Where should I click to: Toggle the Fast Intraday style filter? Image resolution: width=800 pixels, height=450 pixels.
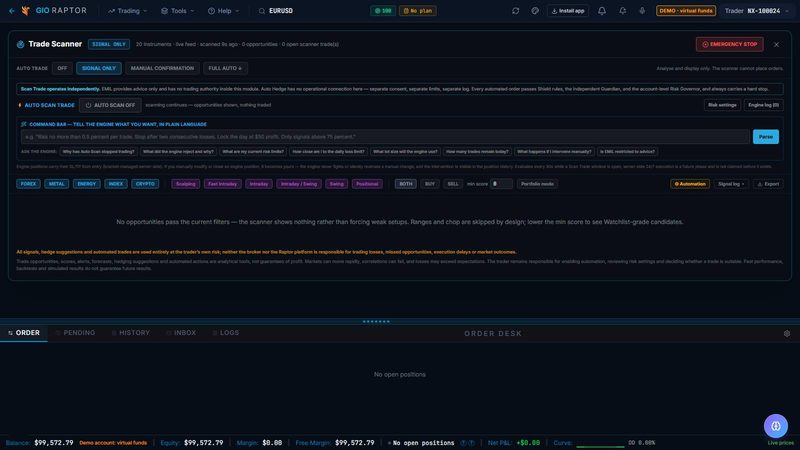click(222, 184)
